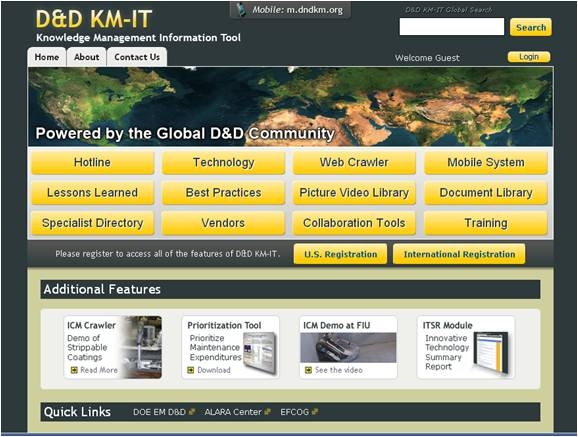Viewport: 578px width, 437px height.
Task: Click the See the video link
Action: coord(339,370)
